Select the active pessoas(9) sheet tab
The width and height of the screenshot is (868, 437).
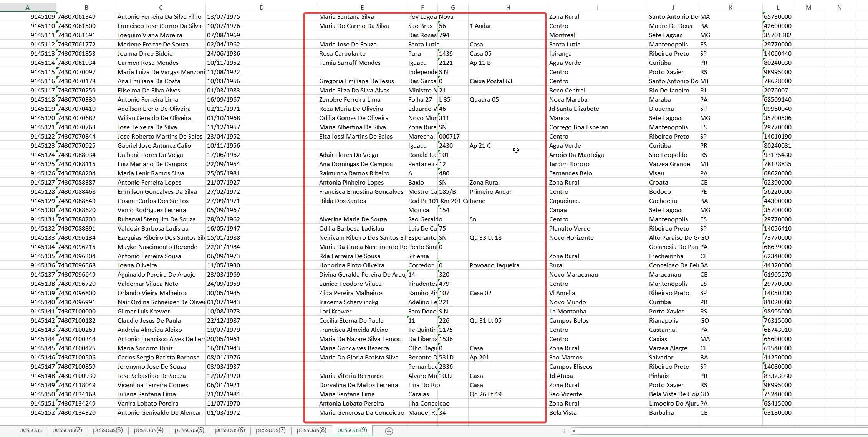(x=352, y=430)
